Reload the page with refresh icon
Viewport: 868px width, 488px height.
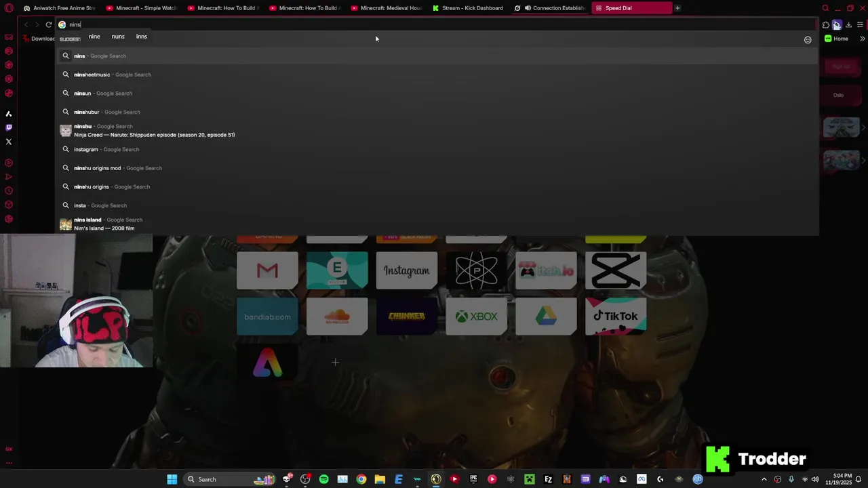49,24
